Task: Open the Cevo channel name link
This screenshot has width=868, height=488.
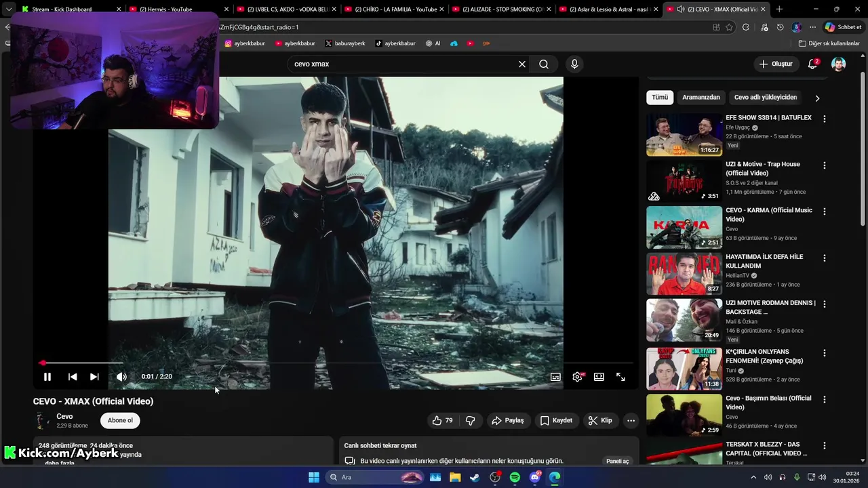Action: coord(64,416)
